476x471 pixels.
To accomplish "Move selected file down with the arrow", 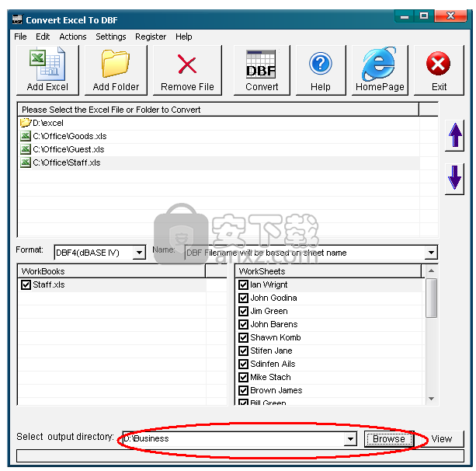I will click(x=454, y=178).
